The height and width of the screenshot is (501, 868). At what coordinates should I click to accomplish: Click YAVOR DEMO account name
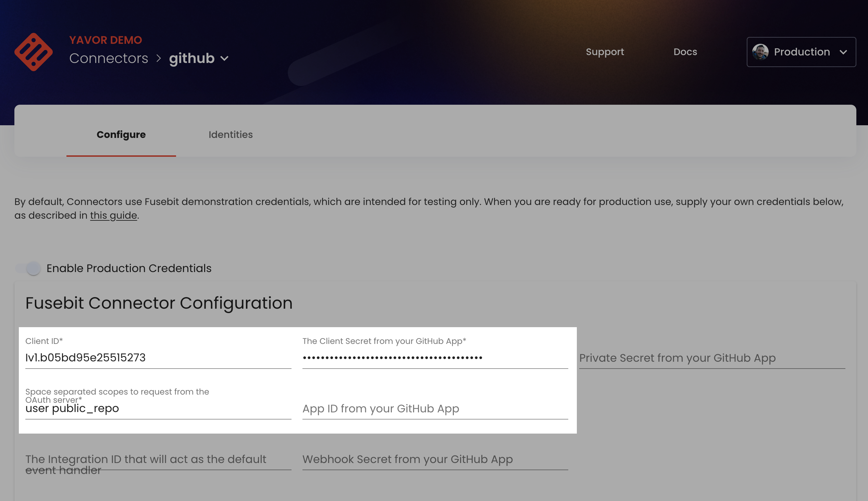click(x=106, y=40)
